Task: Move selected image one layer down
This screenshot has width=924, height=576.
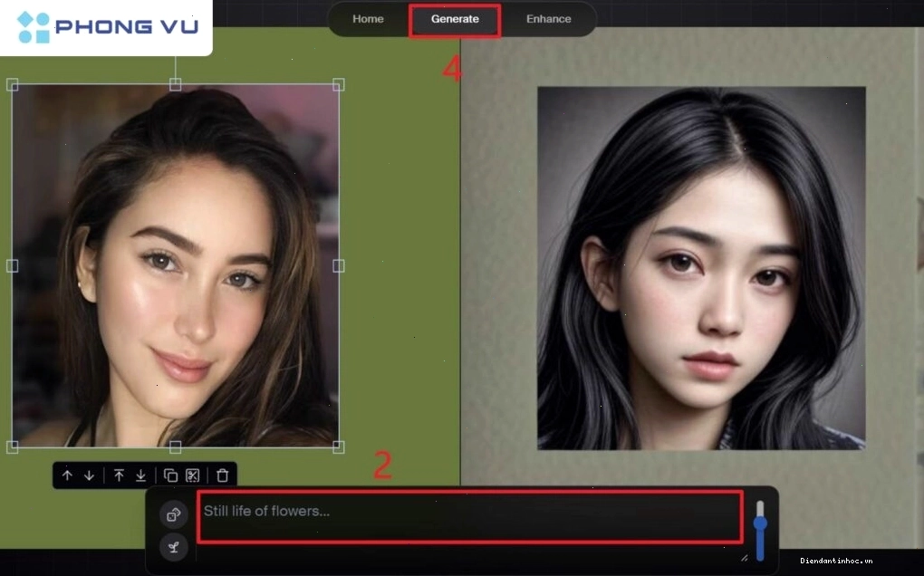Action: [x=89, y=475]
